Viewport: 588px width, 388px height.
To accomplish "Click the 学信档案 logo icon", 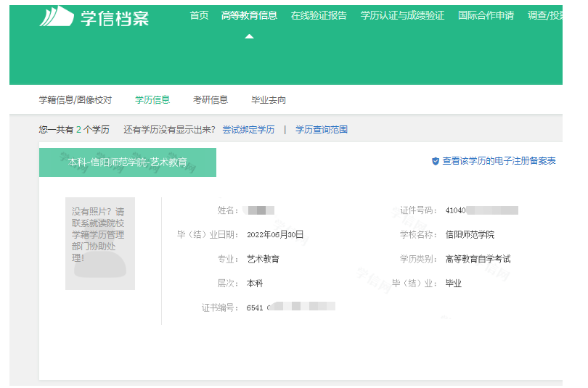I will [56, 17].
